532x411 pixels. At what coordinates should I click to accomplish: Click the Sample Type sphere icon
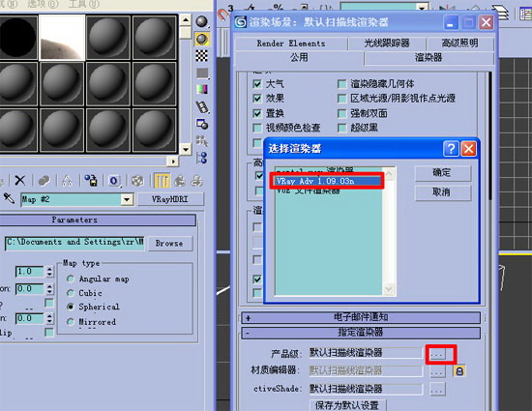pyautogui.click(x=202, y=22)
